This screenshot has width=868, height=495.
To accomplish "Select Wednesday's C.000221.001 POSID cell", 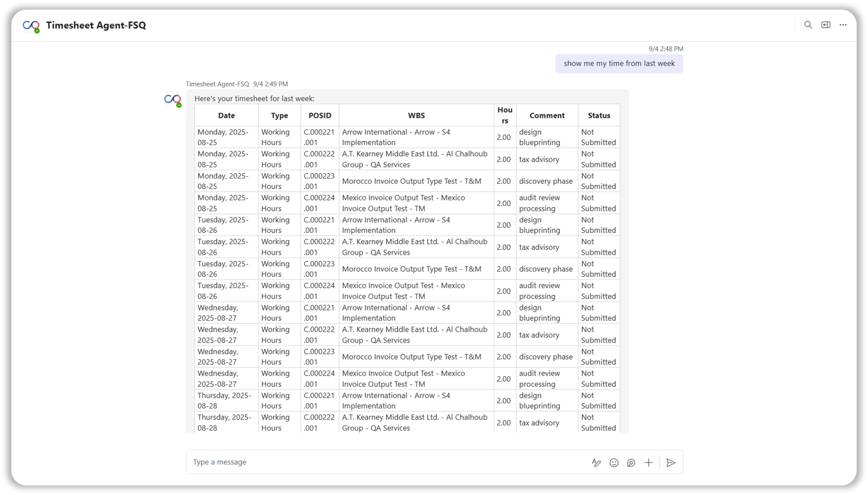I will point(320,313).
